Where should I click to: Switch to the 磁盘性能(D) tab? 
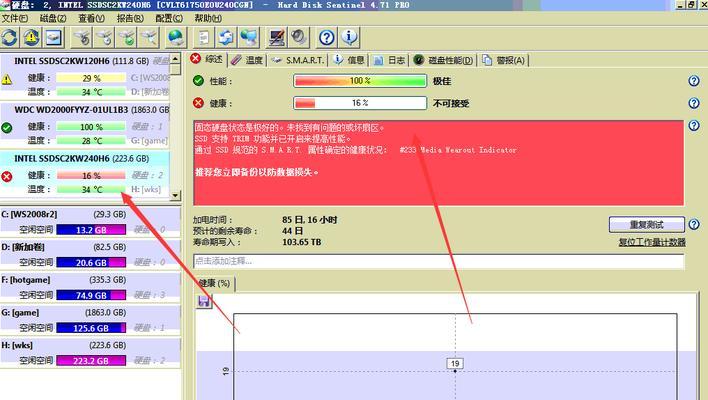(x=443, y=60)
